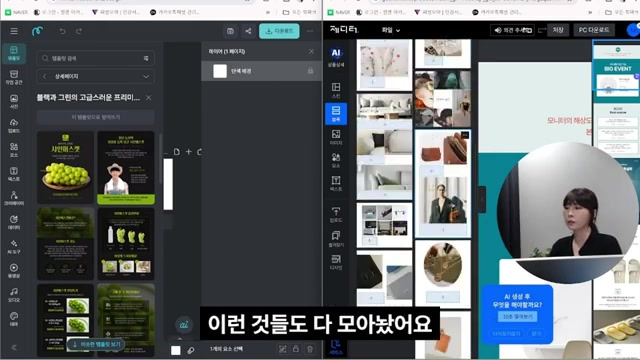Image resolution: width=640 pixels, height=360 pixels.
Task: Close the template detail header
Action: [x=149, y=98]
